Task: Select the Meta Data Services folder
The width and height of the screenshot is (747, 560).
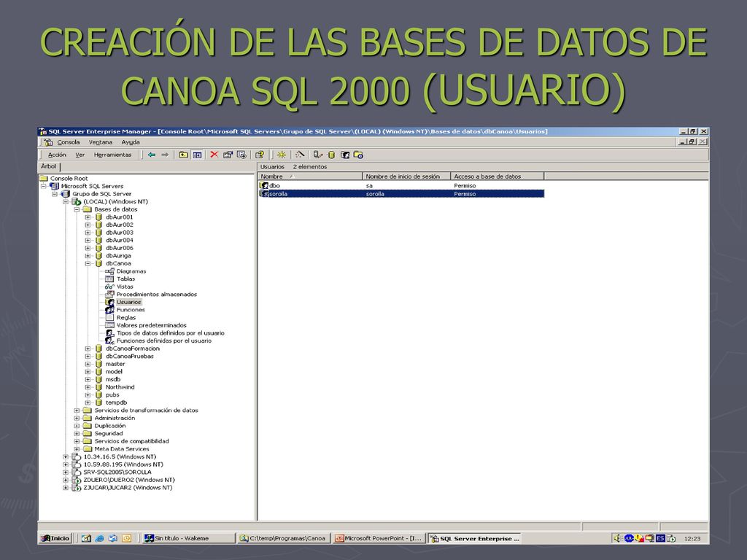Action: click(x=122, y=448)
